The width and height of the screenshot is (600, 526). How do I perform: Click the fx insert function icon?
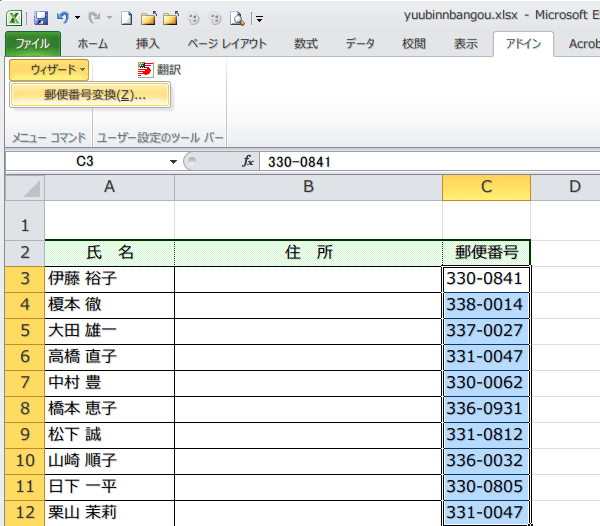pyautogui.click(x=248, y=161)
